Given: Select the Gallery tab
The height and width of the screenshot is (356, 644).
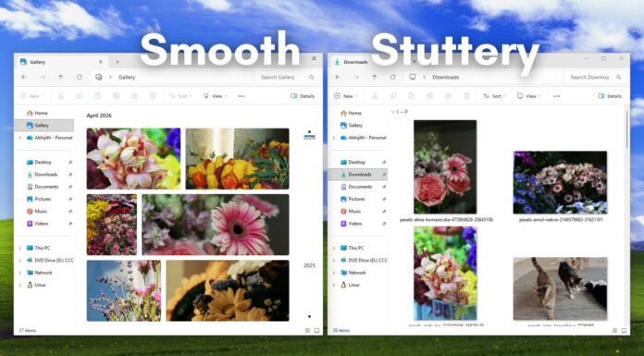Looking at the screenshot, I should (62, 62).
